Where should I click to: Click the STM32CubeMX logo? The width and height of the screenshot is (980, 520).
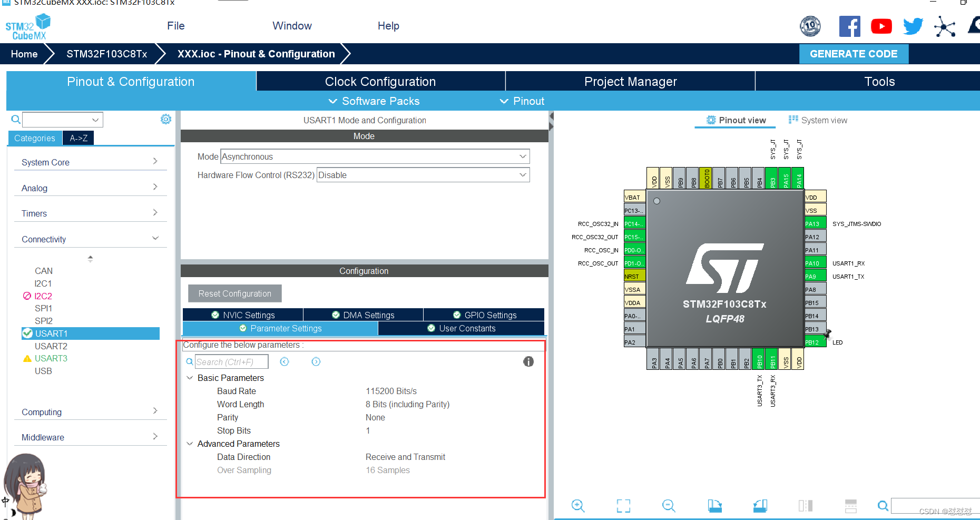tap(27, 25)
